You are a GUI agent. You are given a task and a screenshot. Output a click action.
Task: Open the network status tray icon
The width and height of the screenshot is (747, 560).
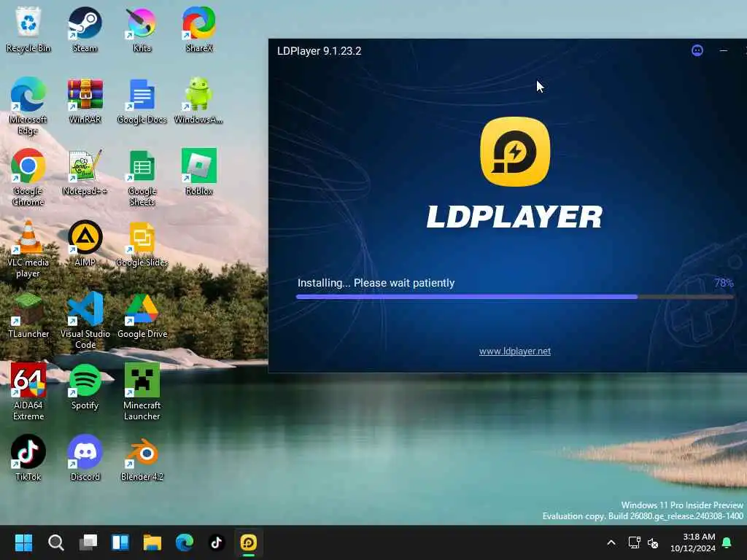[x=634, y=542]
